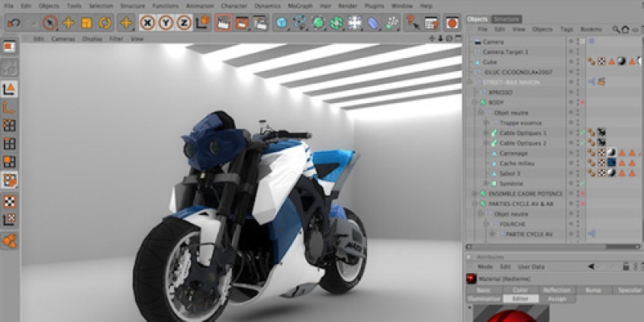
Task: Open the particle objects icon
Action: (392, 23)
